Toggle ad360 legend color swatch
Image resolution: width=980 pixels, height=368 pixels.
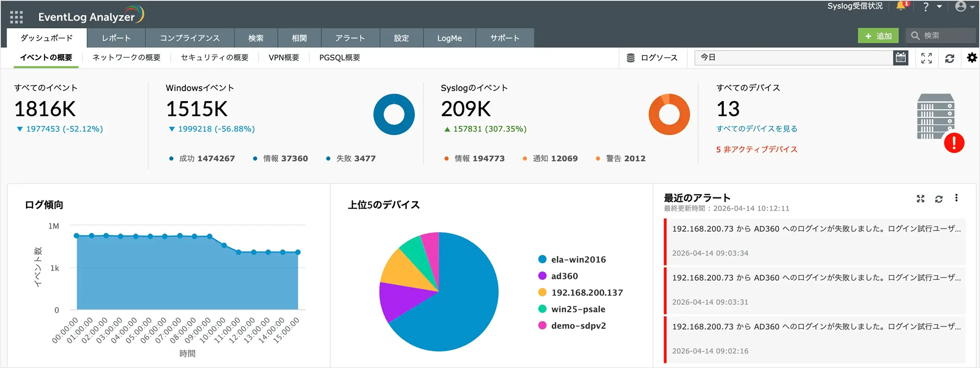tap(542, 276)
